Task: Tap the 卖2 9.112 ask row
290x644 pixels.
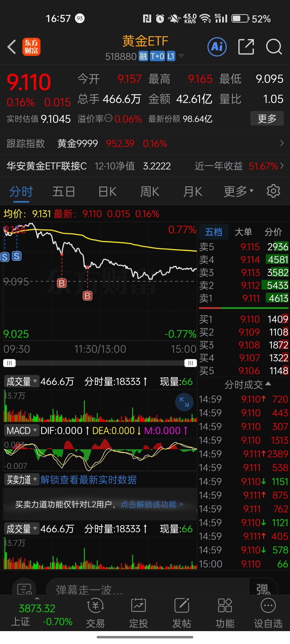Action: tap(244, 285)
